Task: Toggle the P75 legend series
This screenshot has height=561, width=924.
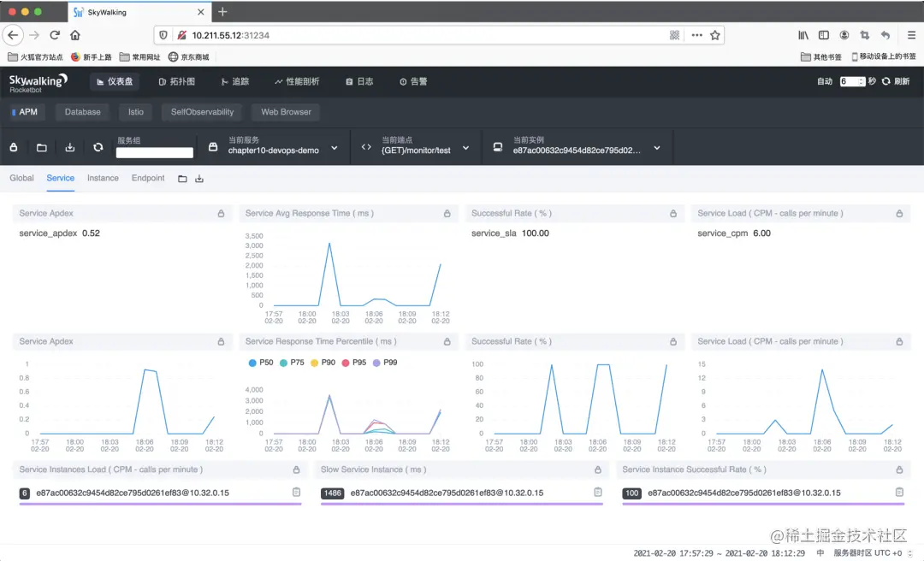Action: point(292,363)
